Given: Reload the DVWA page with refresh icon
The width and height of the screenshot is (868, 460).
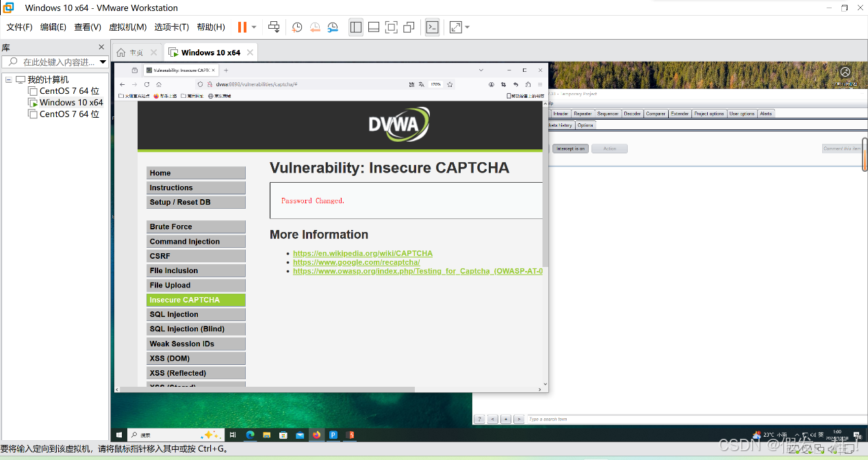Looking at the screenshot, I should click(x=146, y=84).
